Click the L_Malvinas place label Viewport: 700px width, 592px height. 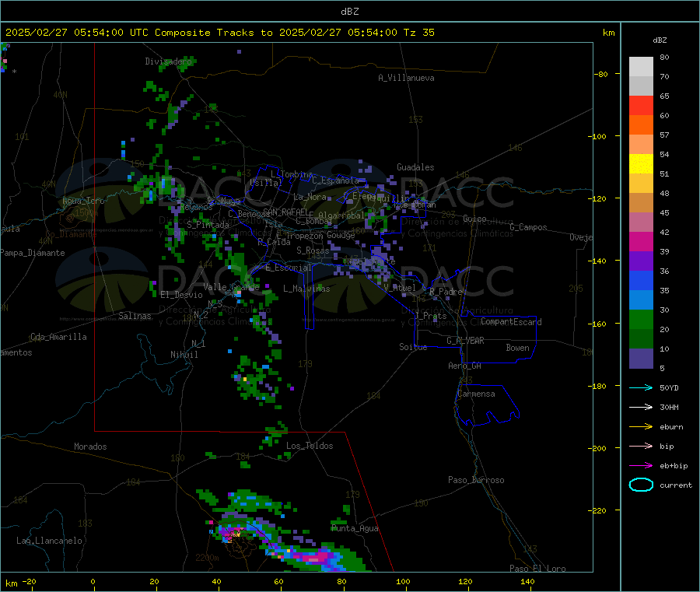(x=306, y=289)
